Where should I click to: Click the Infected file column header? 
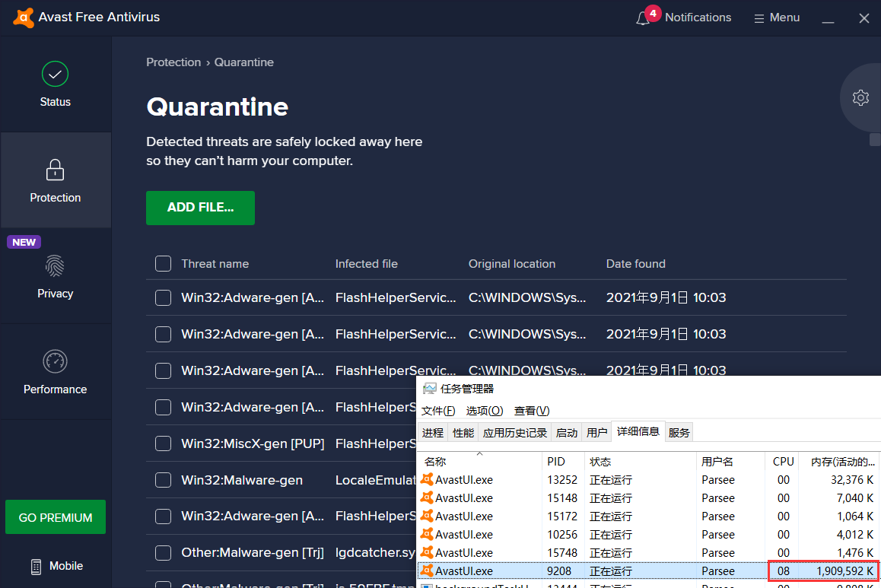tap(367, 263)
